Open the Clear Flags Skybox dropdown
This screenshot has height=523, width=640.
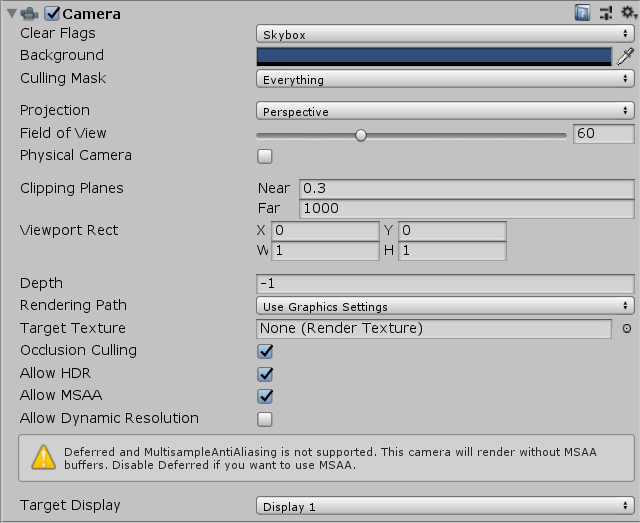(445, 34)
